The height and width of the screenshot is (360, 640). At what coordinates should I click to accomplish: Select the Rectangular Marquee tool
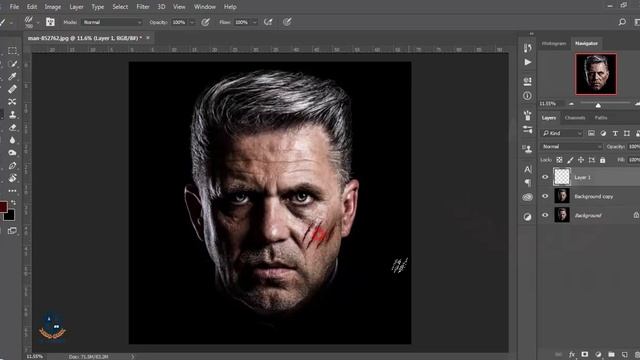[x=12, y=51]
